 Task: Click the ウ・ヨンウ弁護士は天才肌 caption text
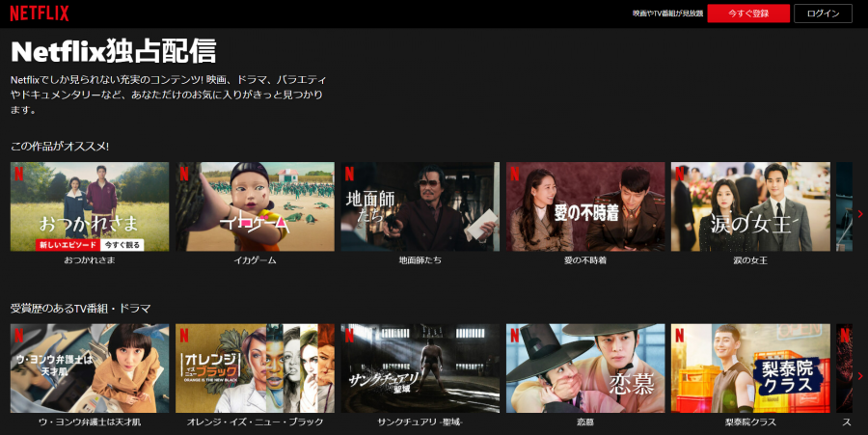tap(90, 421)
